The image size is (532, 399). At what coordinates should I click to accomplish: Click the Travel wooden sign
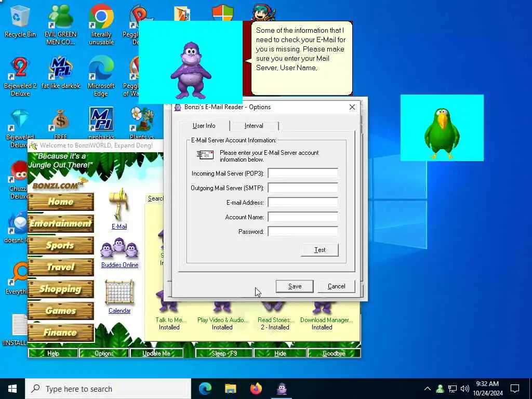61,267
